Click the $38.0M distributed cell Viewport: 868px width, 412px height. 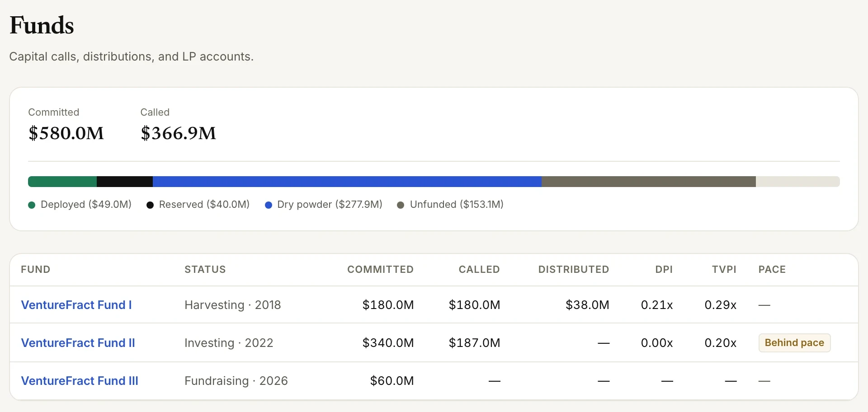pos(587,305)
